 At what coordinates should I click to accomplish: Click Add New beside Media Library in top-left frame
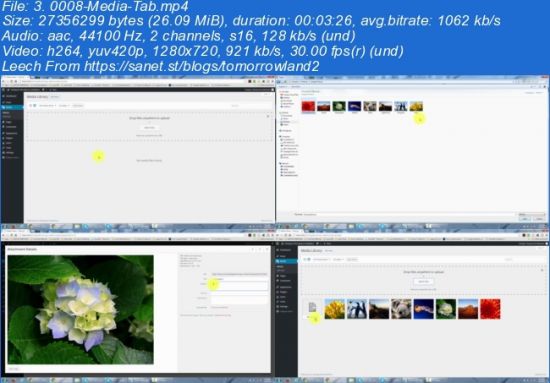55,97
